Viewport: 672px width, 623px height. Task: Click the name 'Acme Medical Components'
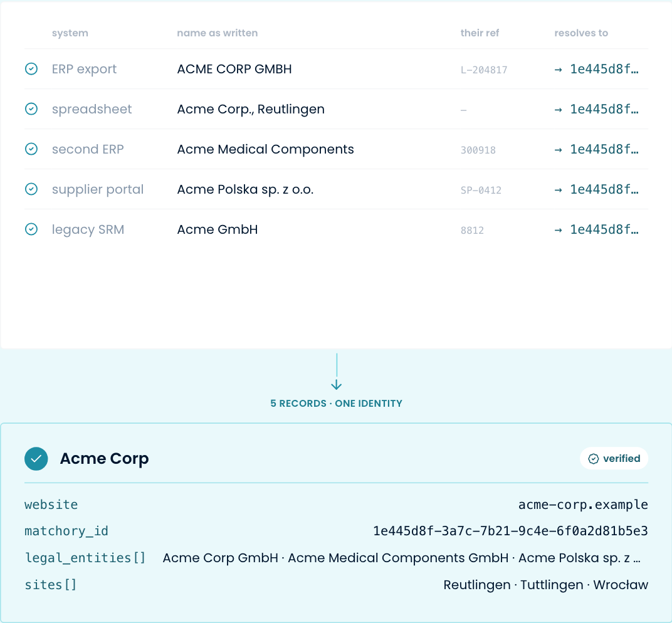pyautogui.click(x=265, y=149)
